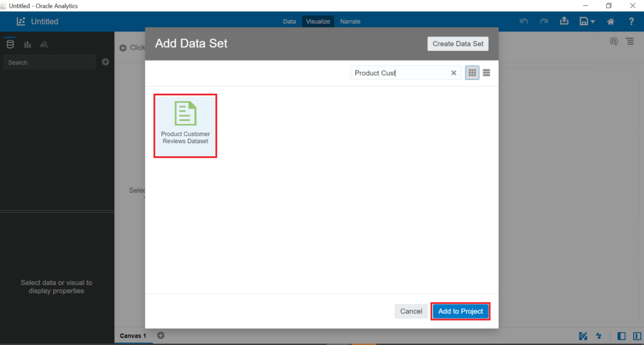
Task: Click the Undo icon
Action: point(524,21)
